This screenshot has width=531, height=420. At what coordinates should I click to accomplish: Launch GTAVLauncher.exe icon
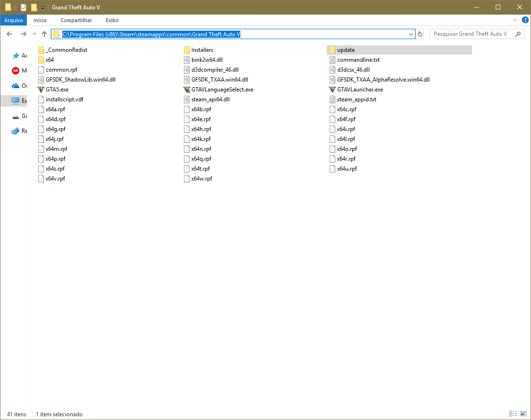(x=332, y=90)
